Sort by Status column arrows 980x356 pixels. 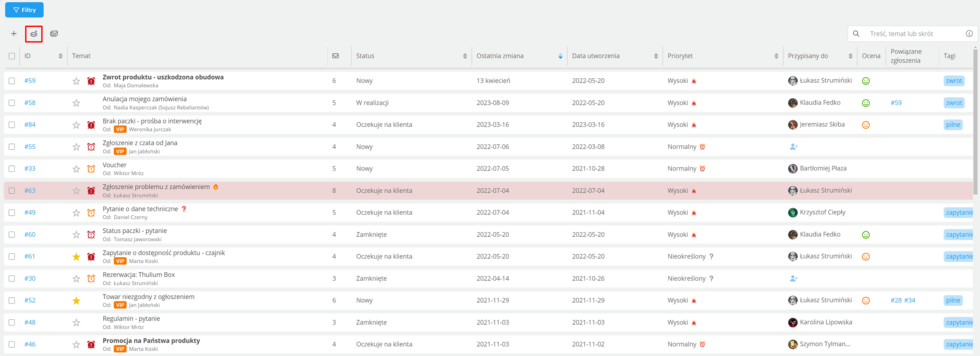point(465,56)
